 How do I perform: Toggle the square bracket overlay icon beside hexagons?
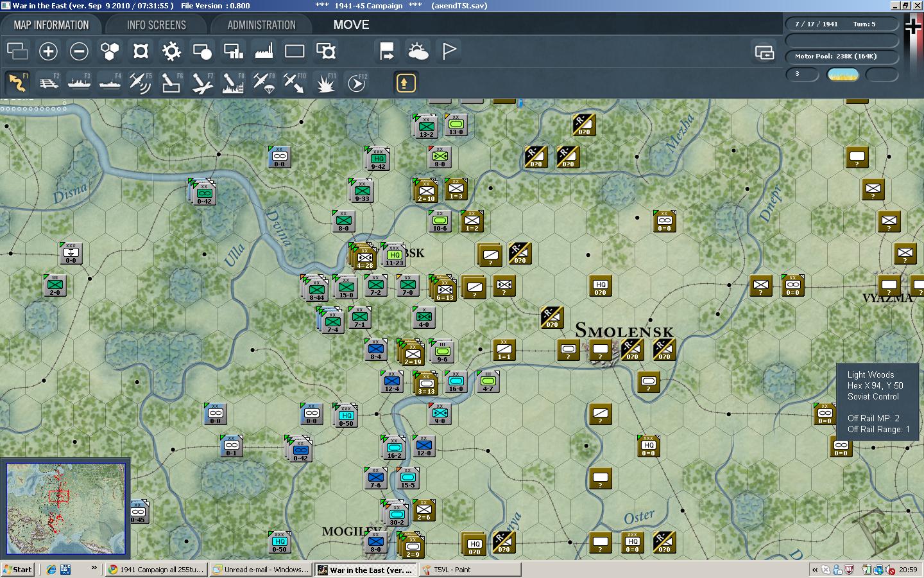click(141, 51)
